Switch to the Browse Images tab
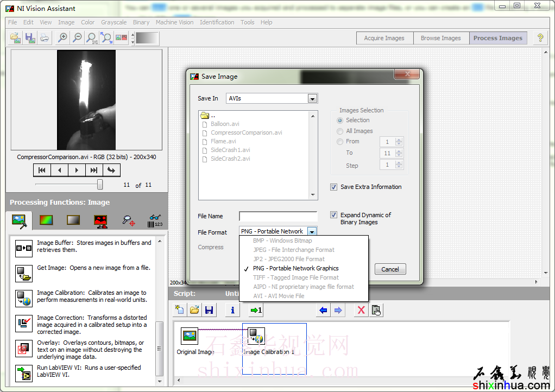 [x=440, y=38]
